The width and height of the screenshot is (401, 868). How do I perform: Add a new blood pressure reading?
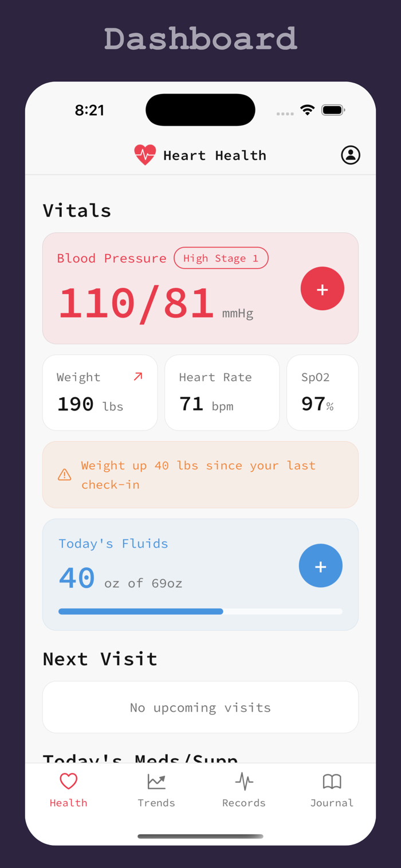pos(323,288)
